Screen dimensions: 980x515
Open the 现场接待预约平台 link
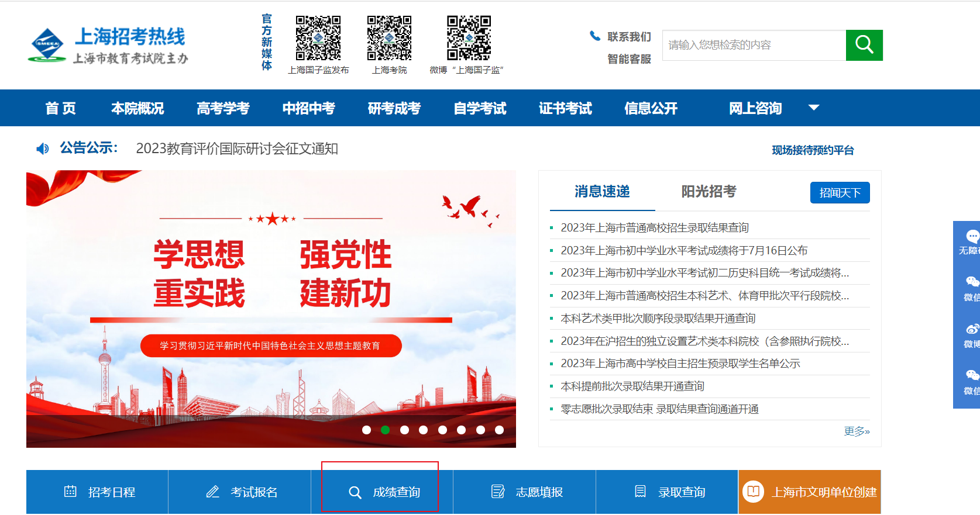coord(813,150)
